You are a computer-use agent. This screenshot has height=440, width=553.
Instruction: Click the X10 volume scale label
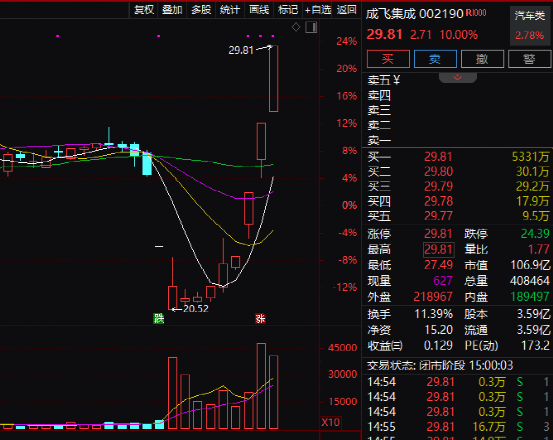click(330, 422)
